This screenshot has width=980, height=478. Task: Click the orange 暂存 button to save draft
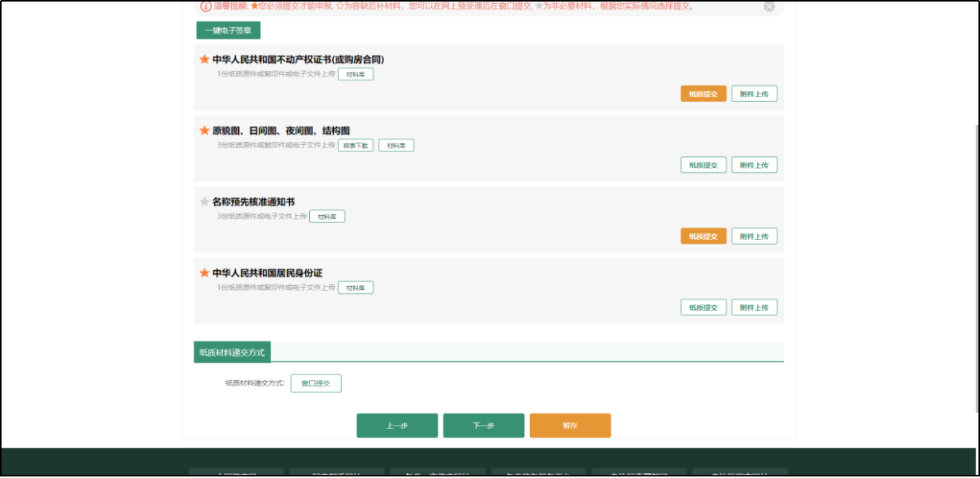pyautogui.click(x=570, y=425)
